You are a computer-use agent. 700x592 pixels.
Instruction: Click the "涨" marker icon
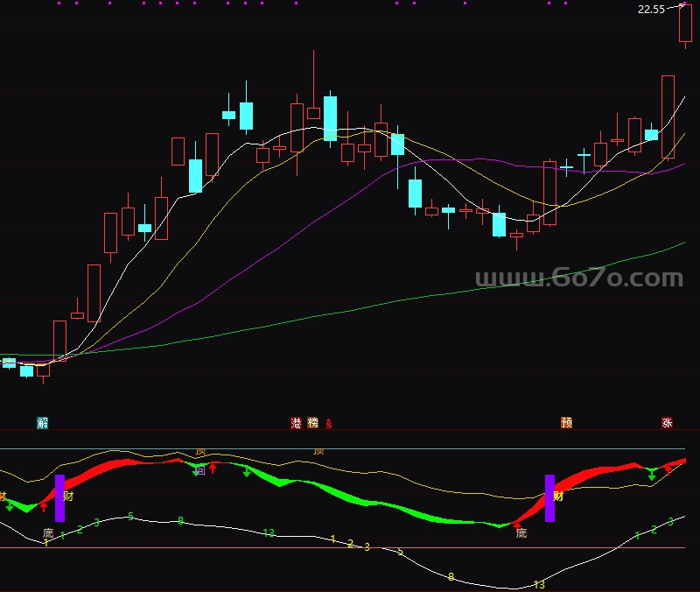(667, 423)
